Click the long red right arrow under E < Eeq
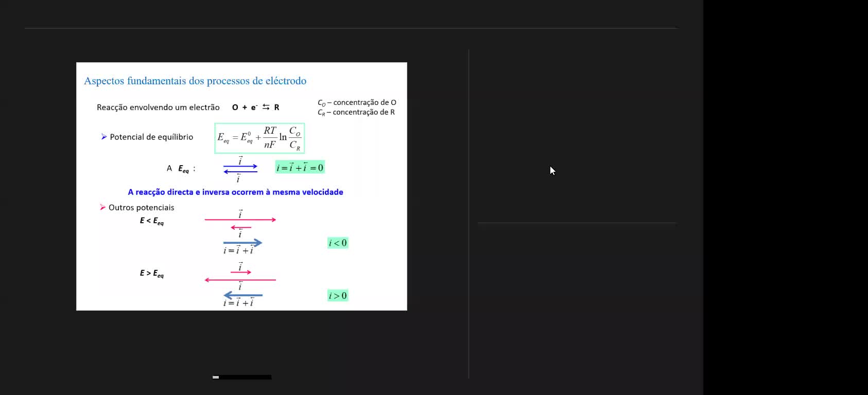The image size is (868, 395). pyautogui.click(x=240, y=220)
